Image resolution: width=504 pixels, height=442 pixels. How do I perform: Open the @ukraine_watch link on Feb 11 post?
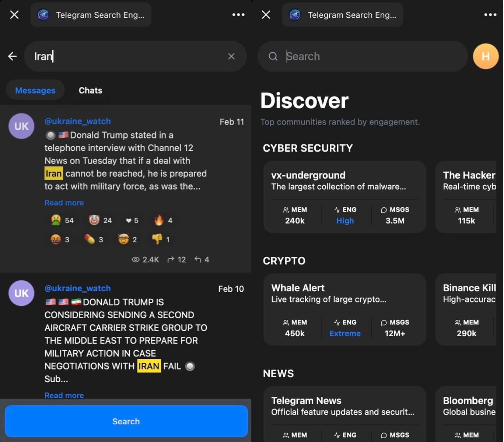(77, 121)
